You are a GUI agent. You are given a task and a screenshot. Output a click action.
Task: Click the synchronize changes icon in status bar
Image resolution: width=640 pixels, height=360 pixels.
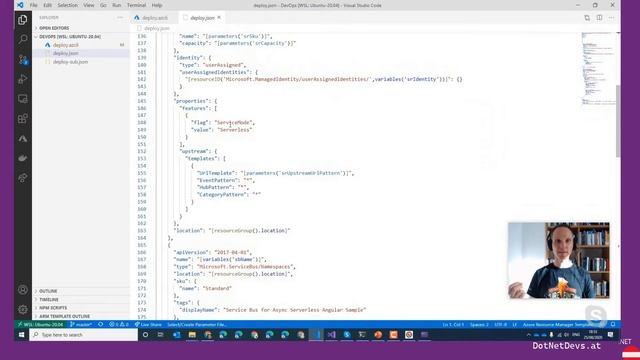[x=100, y=324]
